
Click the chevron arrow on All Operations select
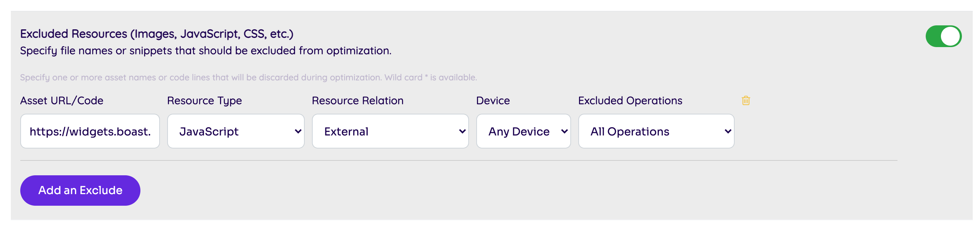click(728, 131)
